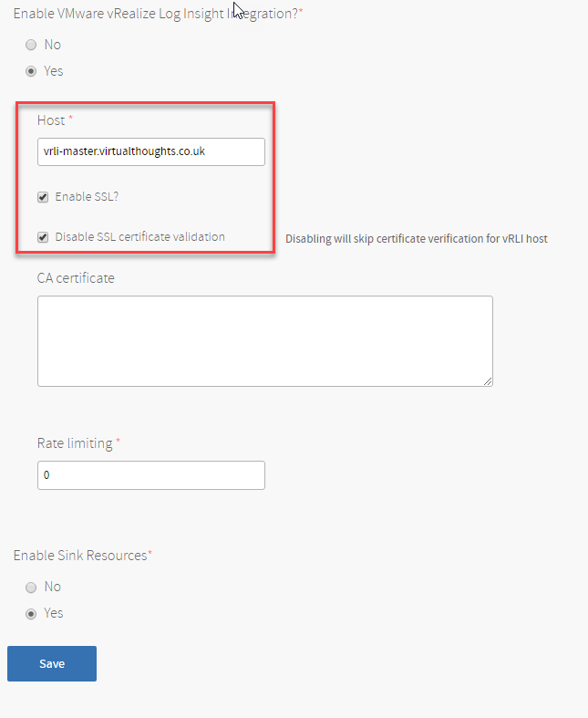Toggle Disable SSL certificate validation checkbox
588x718 pixels.
(43, 237)
